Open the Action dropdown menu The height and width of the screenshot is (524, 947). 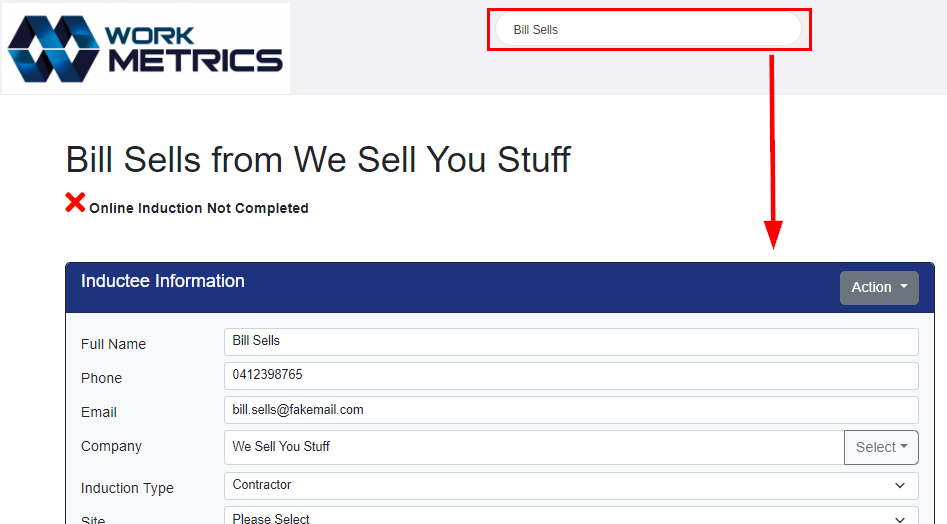pyautogui.click(x=879, y=287)
